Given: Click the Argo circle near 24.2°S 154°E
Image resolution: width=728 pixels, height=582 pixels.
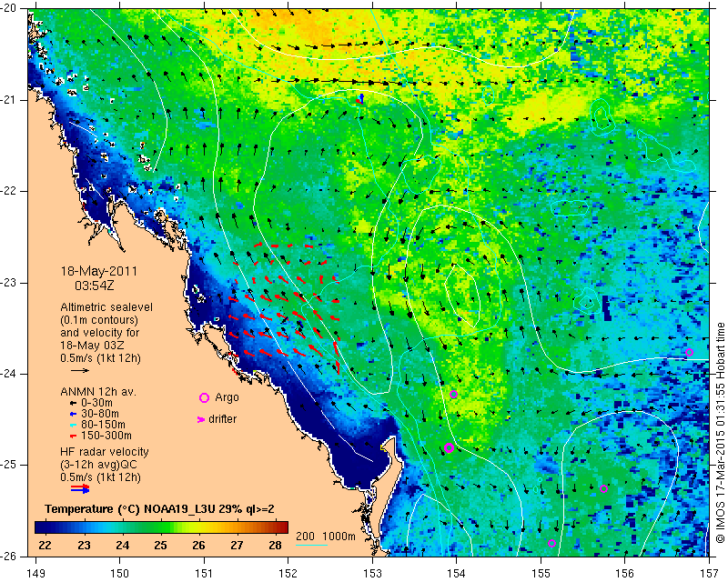Looking at the screenshot, I should 453,395.
